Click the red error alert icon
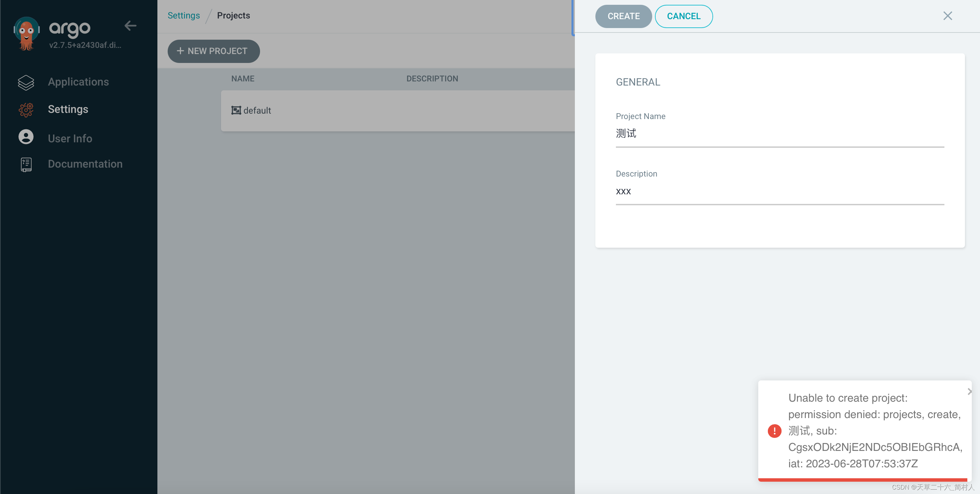 pyautogui.click(x=774, y=430)
